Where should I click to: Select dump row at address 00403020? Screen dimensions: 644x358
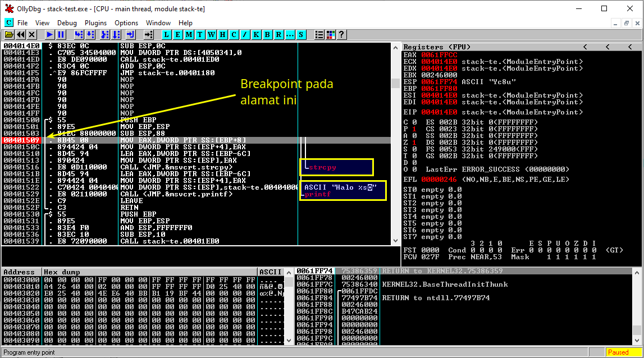[143, 293]
